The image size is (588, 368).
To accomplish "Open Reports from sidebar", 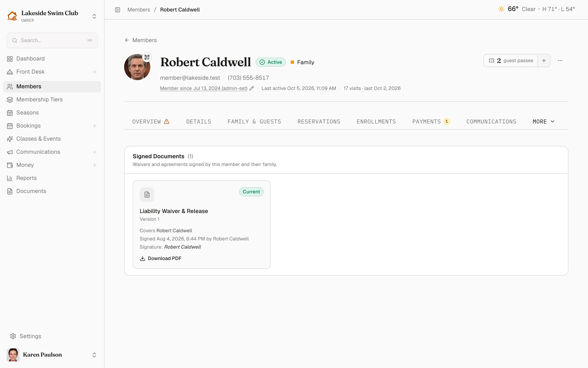I will point(52,178).
